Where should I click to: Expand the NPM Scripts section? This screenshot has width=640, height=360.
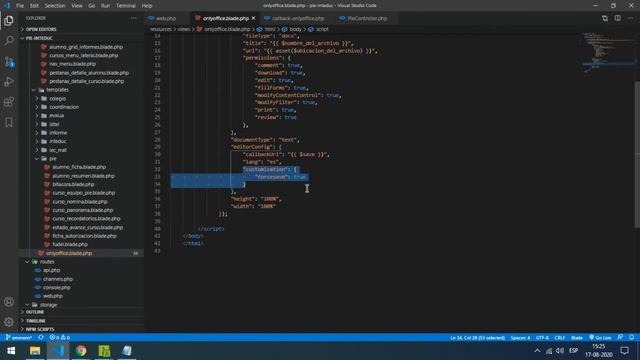tap(40, 329)
